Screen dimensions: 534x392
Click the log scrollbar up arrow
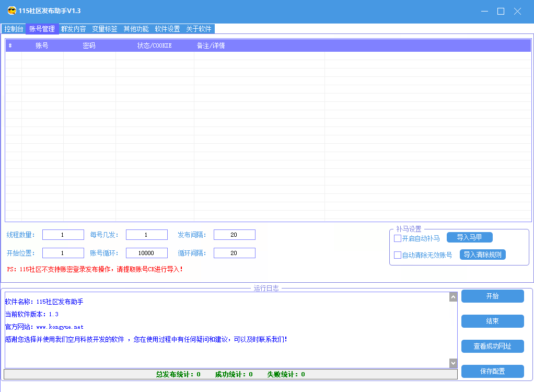pos(453,297)
